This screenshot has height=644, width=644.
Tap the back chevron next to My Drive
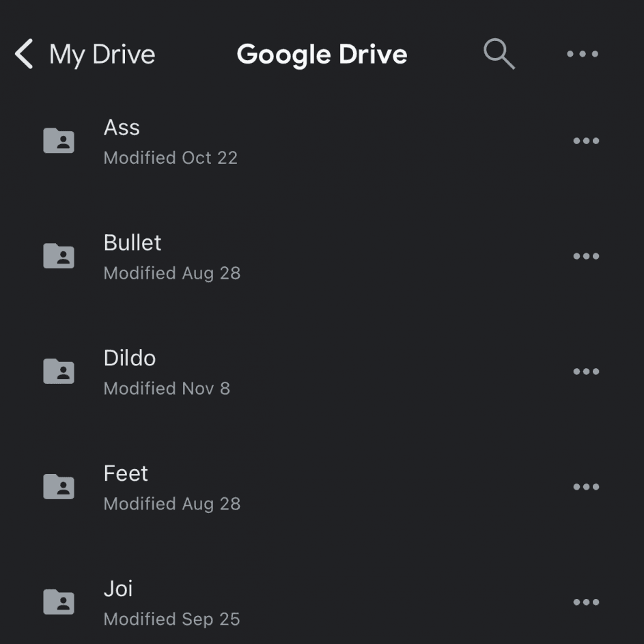(23, 54)
